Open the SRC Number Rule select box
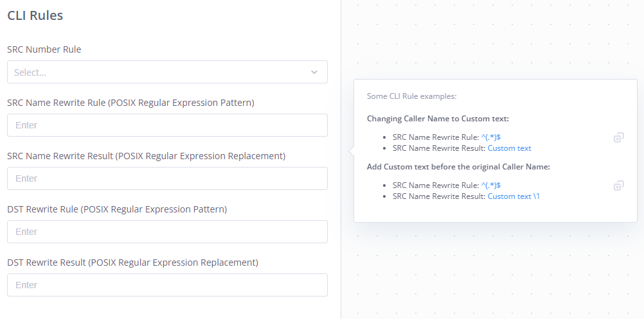 (167, 72)
